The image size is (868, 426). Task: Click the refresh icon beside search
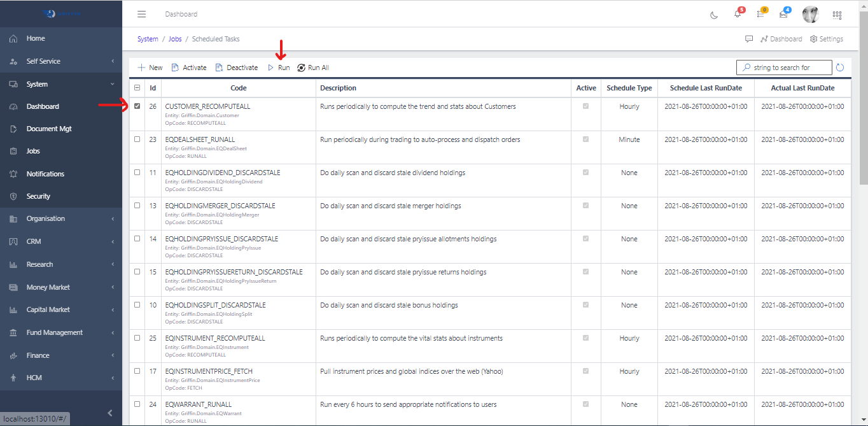(840, 67)
